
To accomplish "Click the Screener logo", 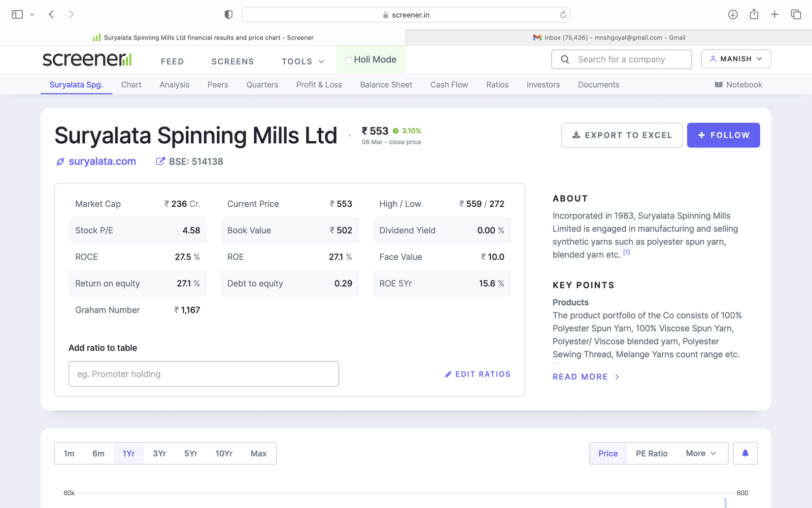I will point(87,59).
